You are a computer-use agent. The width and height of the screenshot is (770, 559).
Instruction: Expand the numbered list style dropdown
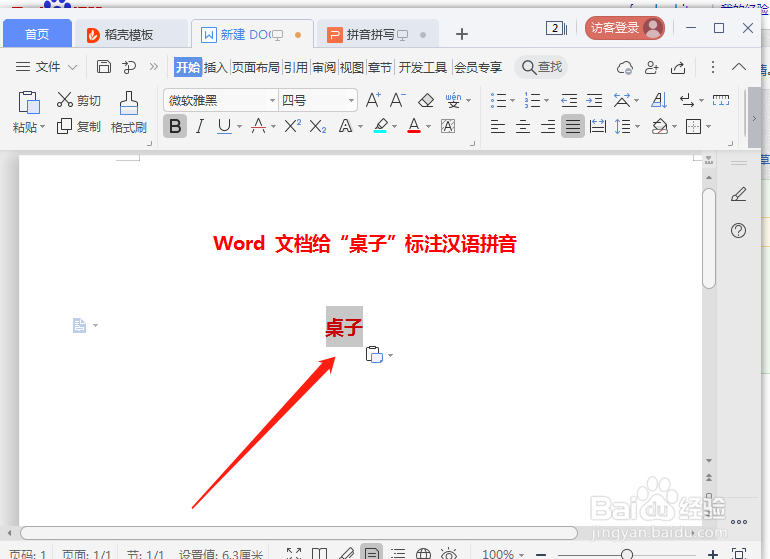(x=547, y=101)
